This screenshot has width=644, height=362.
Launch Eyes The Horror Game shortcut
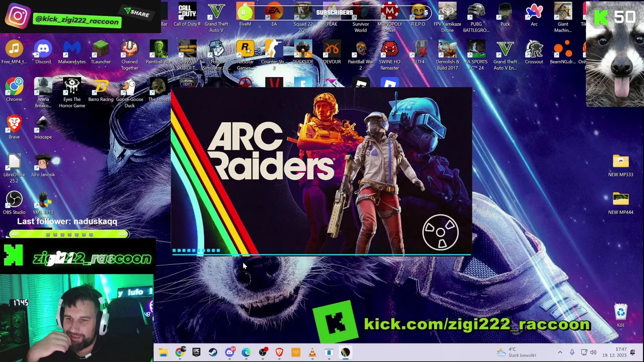click(x=72, y=93)
